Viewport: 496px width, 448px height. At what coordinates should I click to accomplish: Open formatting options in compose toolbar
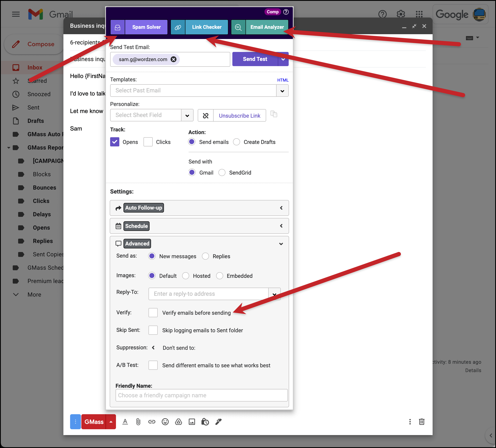click(x=125, y=422)
